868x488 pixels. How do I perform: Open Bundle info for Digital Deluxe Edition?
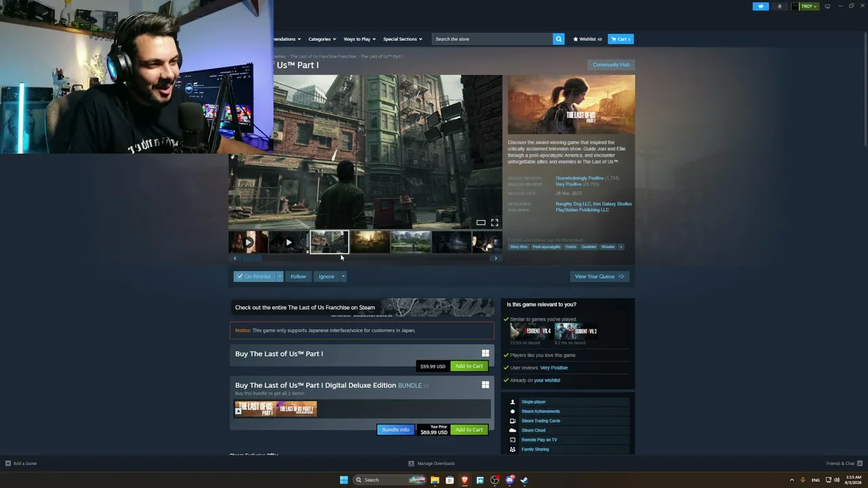(395, 430)
